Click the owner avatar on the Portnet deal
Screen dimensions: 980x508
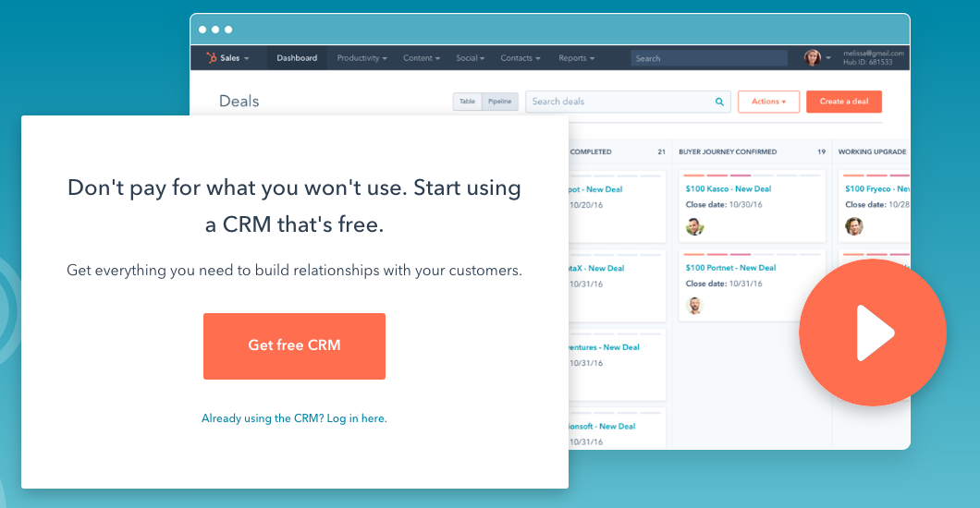click(694, 305)
